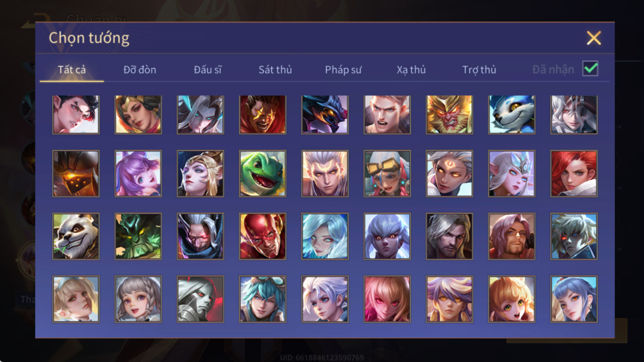Switch to the Đỡ đòn tab
The height and width of the screenshot is (362, 644).
coord(140,70)
